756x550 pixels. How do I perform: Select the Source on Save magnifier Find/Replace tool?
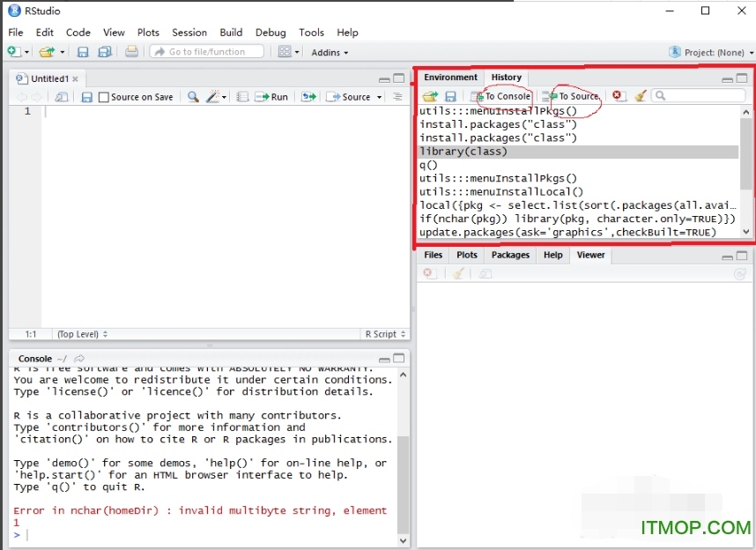(x=193, y=97)
